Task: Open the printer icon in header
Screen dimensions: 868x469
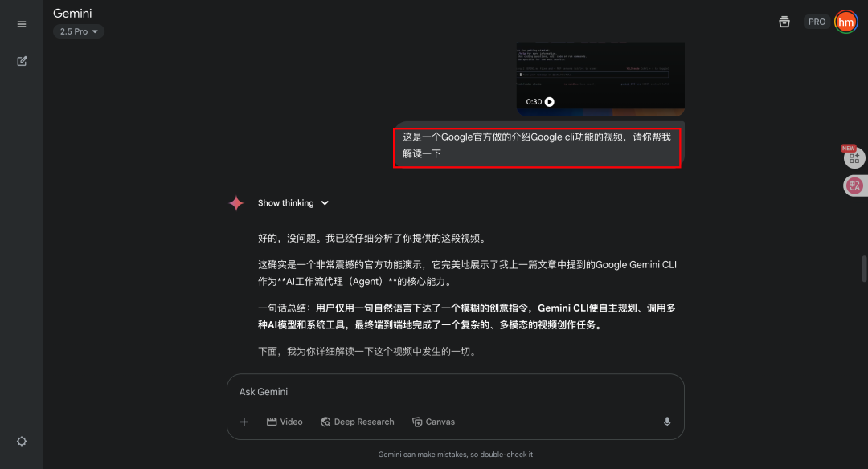Action: pyautogui.click(x=784, y=22)
